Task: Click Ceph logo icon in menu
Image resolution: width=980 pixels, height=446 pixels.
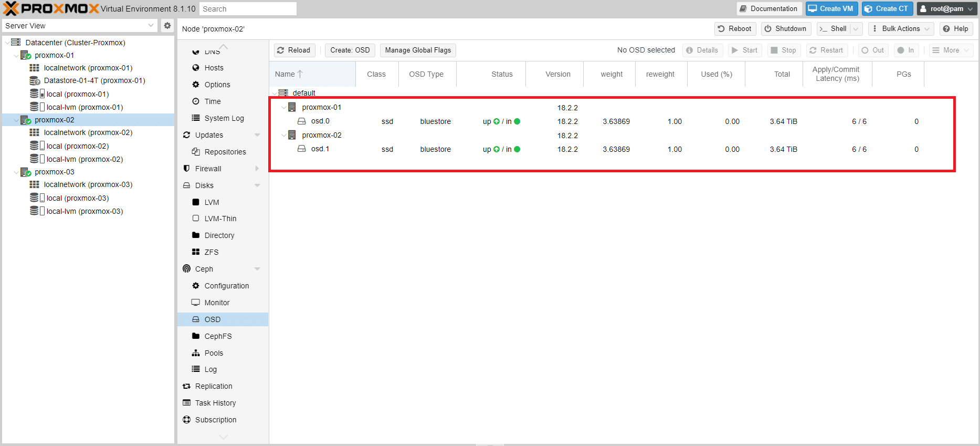Action: click(186, 269)
